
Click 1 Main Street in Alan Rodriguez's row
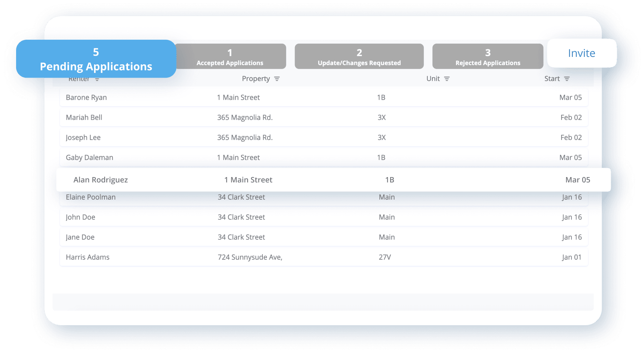[x=248, y=180]
